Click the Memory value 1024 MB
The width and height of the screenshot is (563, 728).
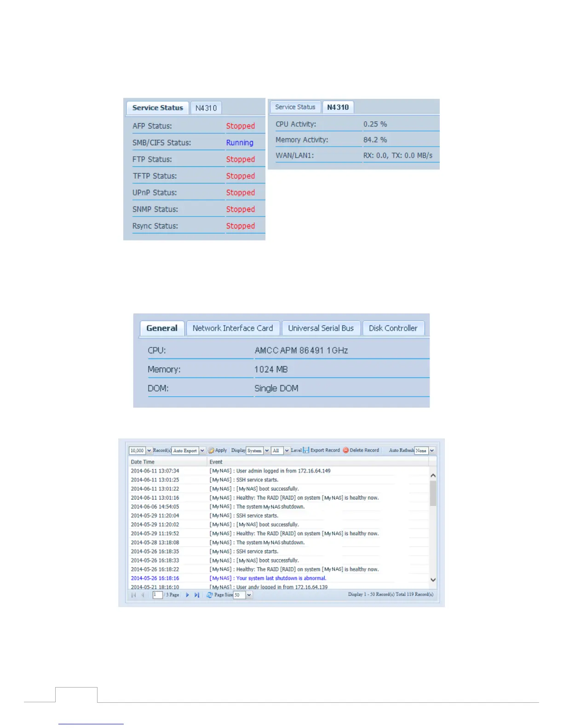271,370
